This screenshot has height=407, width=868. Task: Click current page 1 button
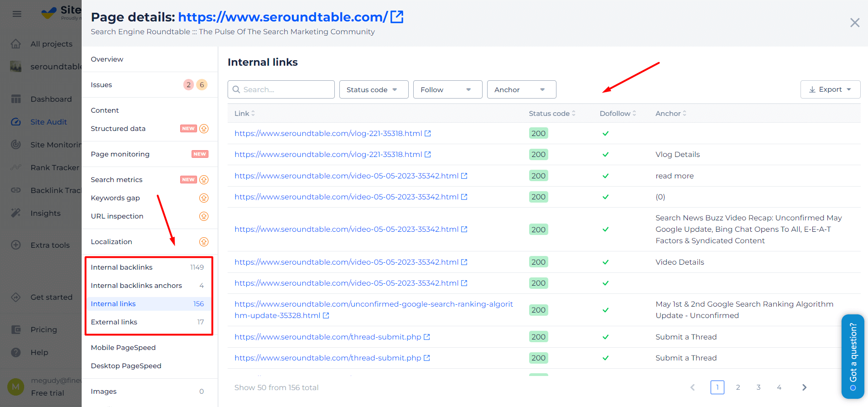click(717, 387)
